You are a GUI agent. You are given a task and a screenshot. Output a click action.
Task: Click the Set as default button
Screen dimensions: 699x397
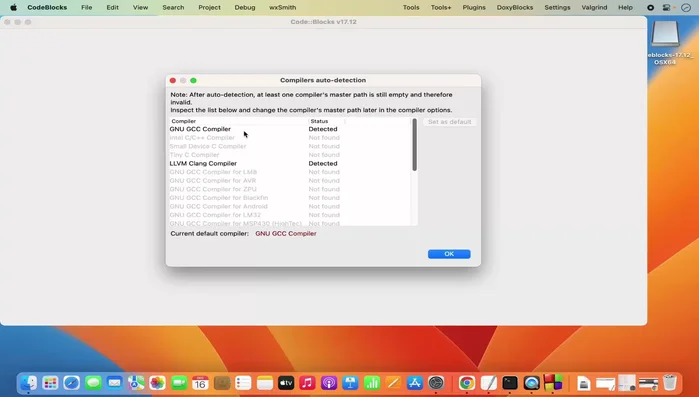[449, 122]
